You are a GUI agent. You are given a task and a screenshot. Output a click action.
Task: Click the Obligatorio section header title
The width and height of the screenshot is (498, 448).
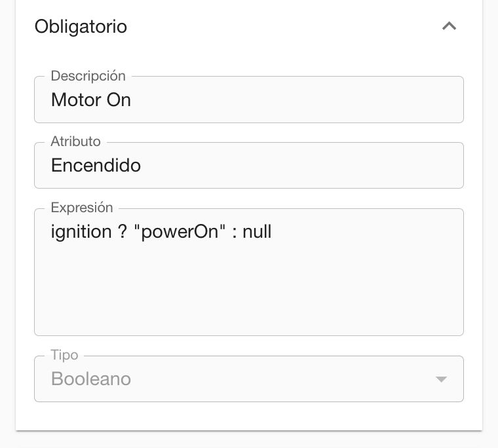81,27
